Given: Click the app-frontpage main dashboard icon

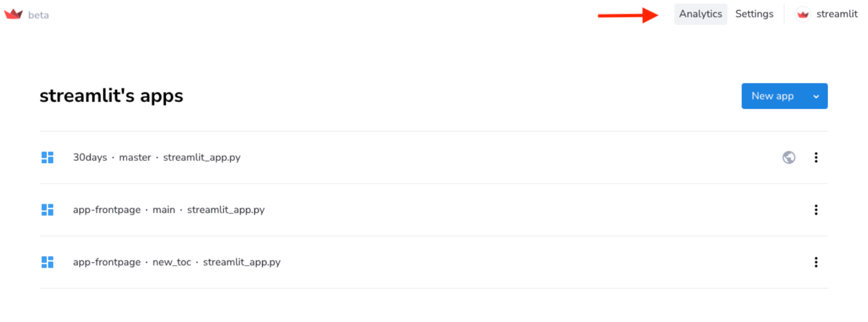Looking at the screenshot, I should [x=47, y=210].
